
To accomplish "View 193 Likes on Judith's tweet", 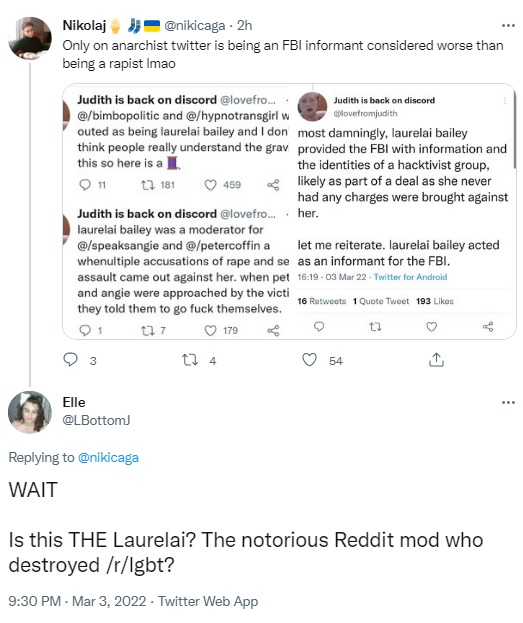I will click(435, 301).
